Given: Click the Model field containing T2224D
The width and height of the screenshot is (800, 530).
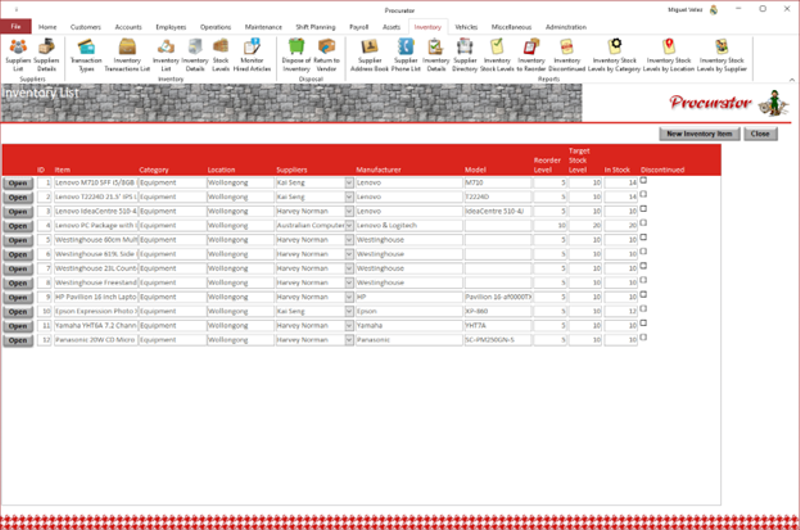Looking at the screenshot, I should [497, 198].
